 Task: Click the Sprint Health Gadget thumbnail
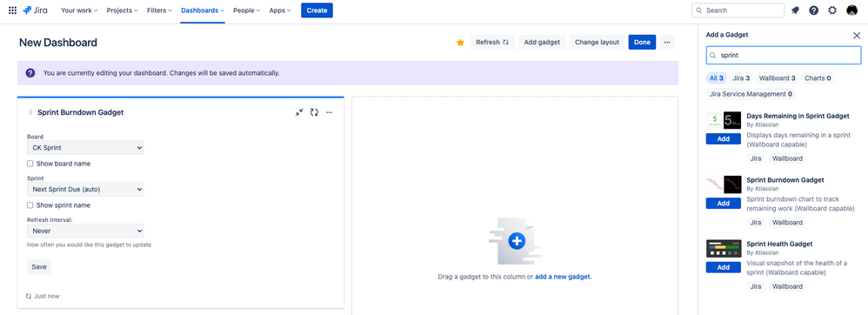(x=724, y=249)
